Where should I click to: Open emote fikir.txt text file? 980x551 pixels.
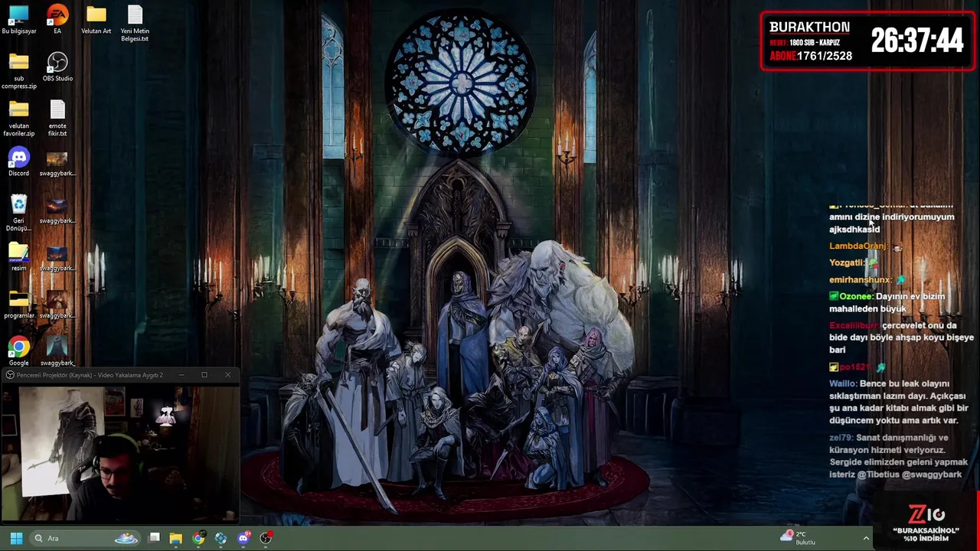[57, 119]
